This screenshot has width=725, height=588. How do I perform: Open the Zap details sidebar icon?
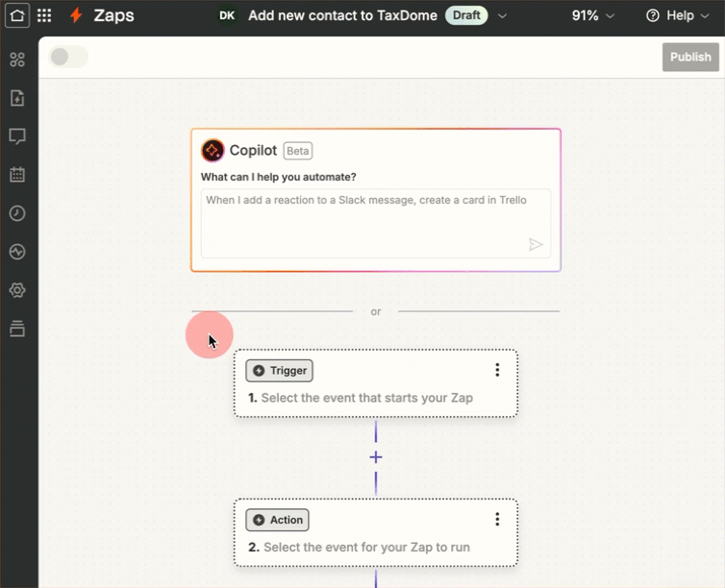tap(16, 98)
